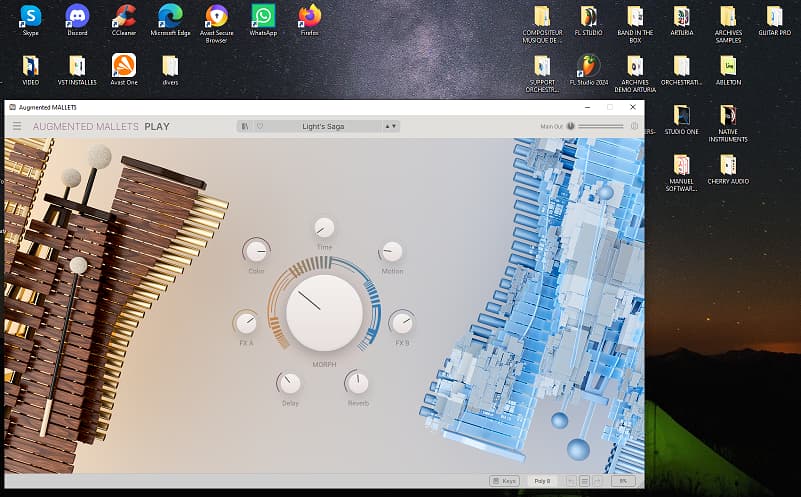Select the VIDEO folder on desktop

pyautogui.click(x=31, y=70)
